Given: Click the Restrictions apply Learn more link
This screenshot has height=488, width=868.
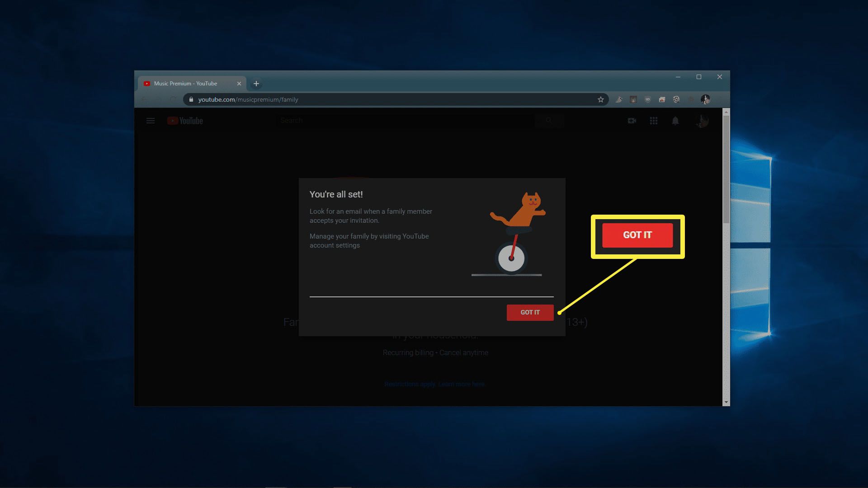Looking at the screenshot, I should click(434, 384).
